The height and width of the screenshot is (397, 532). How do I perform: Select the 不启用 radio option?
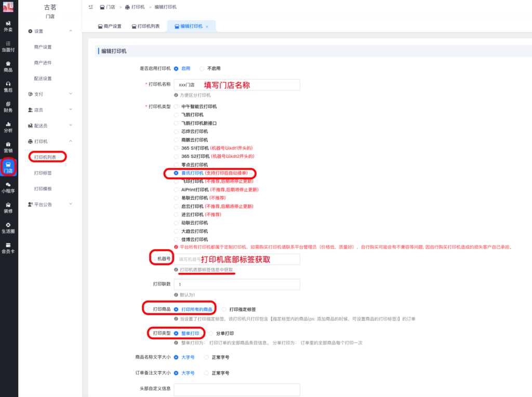[208, 68]
